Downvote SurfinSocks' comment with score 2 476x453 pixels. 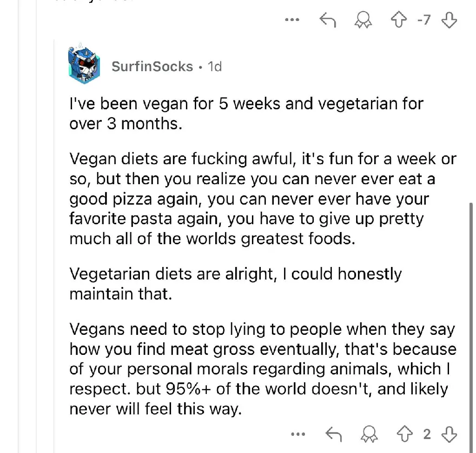450,434
